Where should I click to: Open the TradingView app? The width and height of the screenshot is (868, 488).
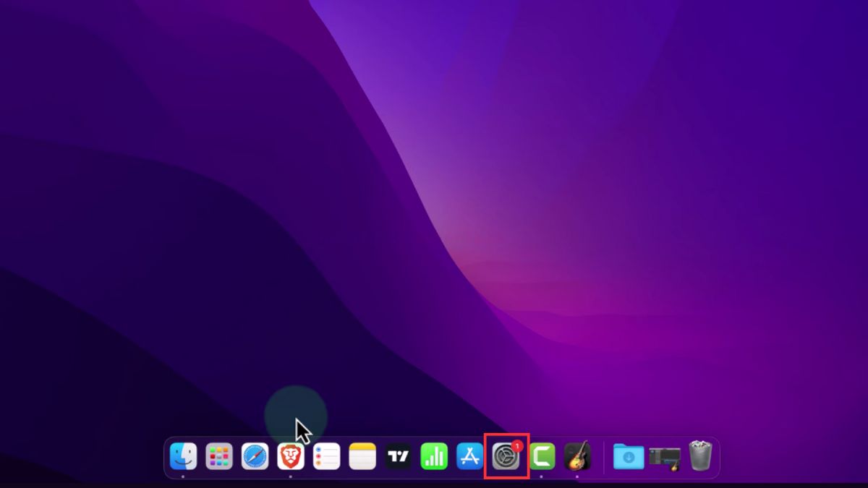coord(398,457)
